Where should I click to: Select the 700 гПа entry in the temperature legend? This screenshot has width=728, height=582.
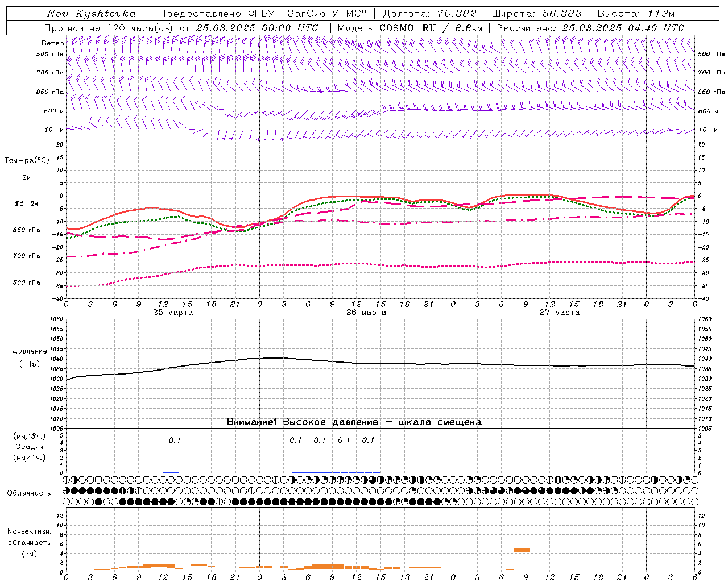27,256
